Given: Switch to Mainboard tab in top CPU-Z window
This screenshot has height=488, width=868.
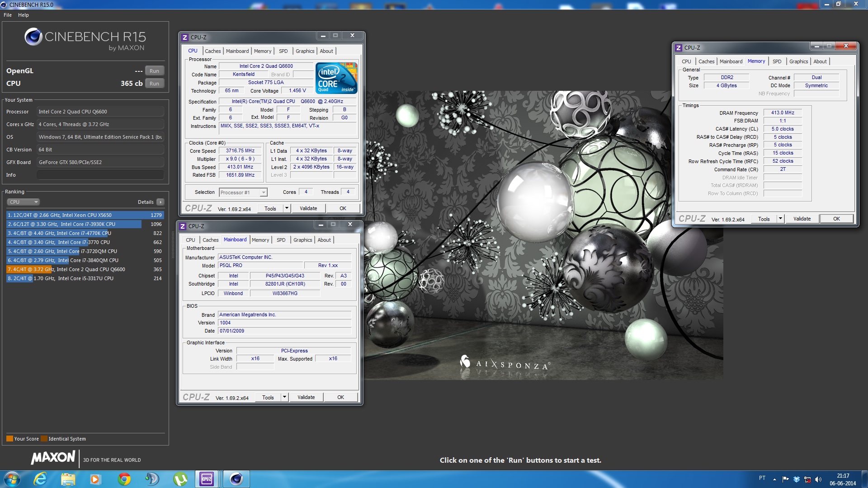Looking at the screenshot, I should [237, 51].
